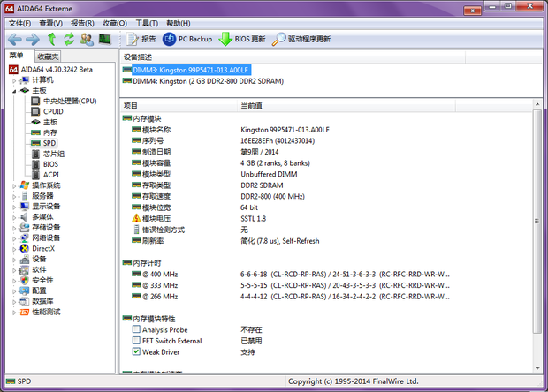Image resolution: width=548 pixels, height=392 pixels.
Task: Toggle the Analysis Probe checkbox
Action: click(136, 329)
